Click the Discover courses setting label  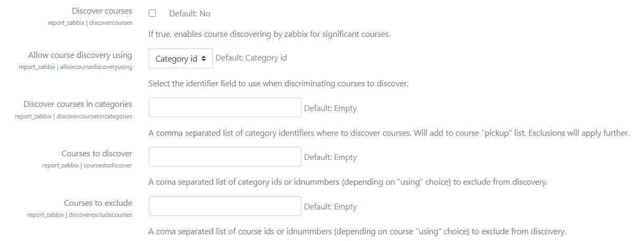102,11
